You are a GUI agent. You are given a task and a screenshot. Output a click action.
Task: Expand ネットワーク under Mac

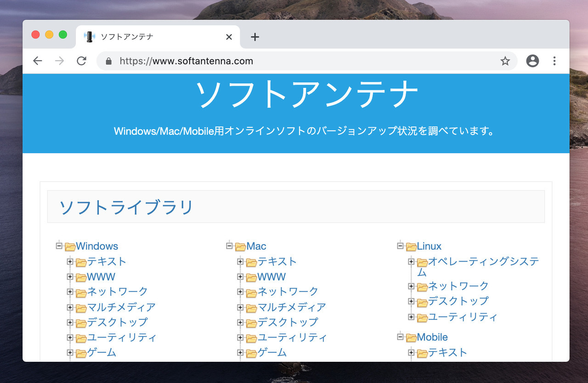(x=240, y=292)
